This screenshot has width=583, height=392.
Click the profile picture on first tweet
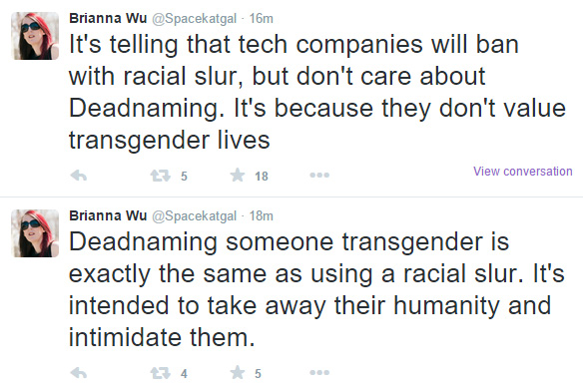click(35, 36)
